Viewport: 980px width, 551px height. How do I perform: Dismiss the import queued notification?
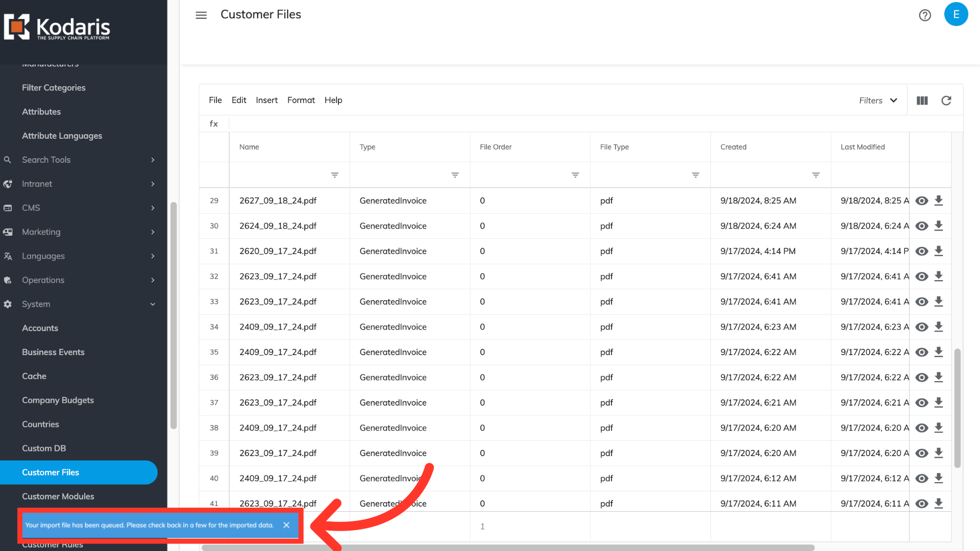[286, 525]
